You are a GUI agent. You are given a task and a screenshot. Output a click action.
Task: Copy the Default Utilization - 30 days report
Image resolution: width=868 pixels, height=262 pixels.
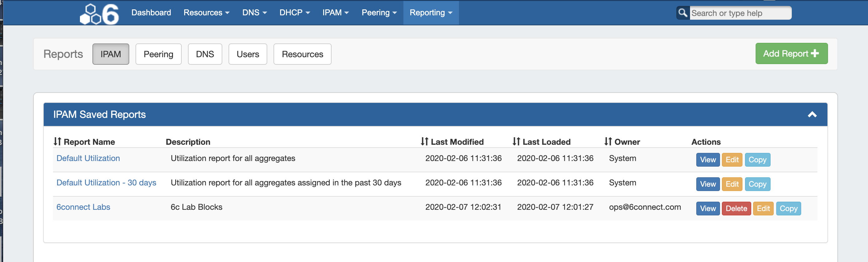[x=757, y=184]
